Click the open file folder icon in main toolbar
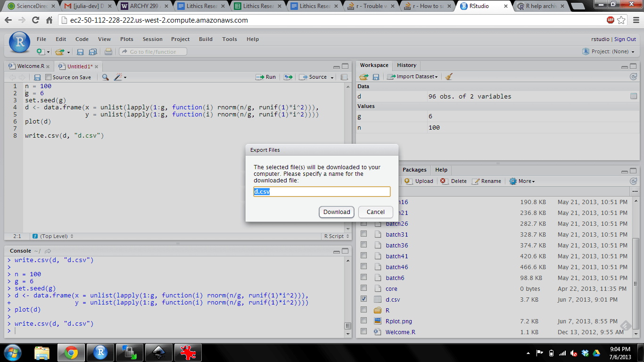Screen dimensions: 644x362 [x=59, y=52]
